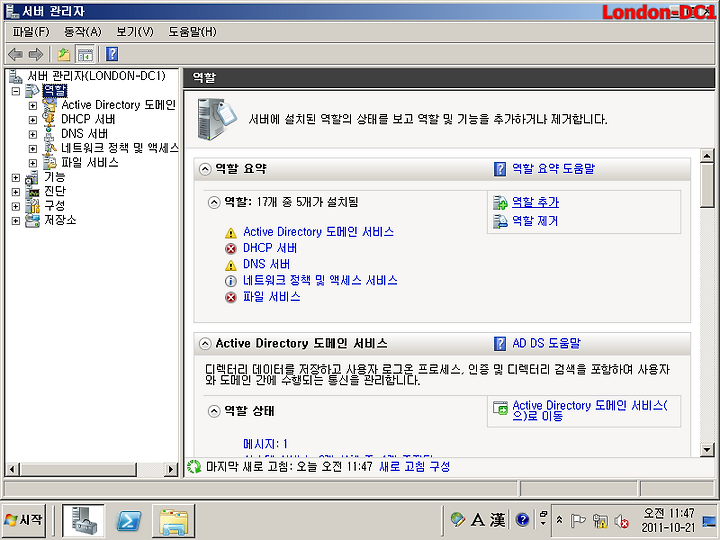Screen dimensions: 720x540
Task: Click info icon beside 네트워크 정책 및 액세스 서비스
Action: (231, 281)
